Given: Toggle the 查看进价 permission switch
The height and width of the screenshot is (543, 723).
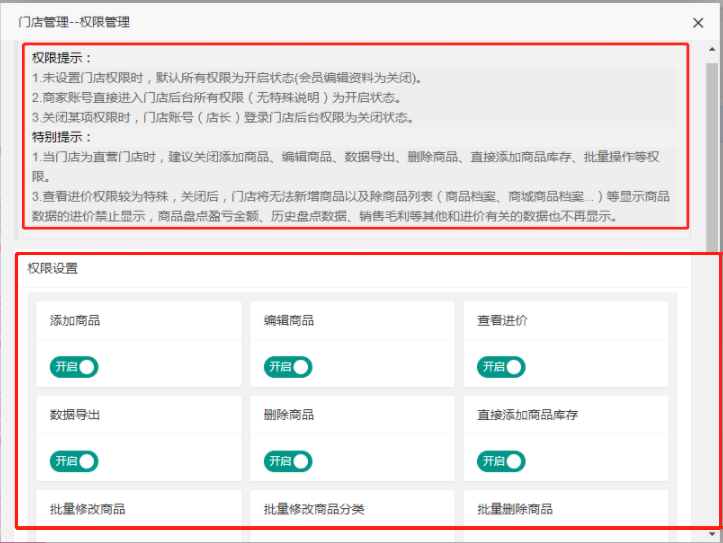Looking at the screenshot, I should tap(501, 367).
